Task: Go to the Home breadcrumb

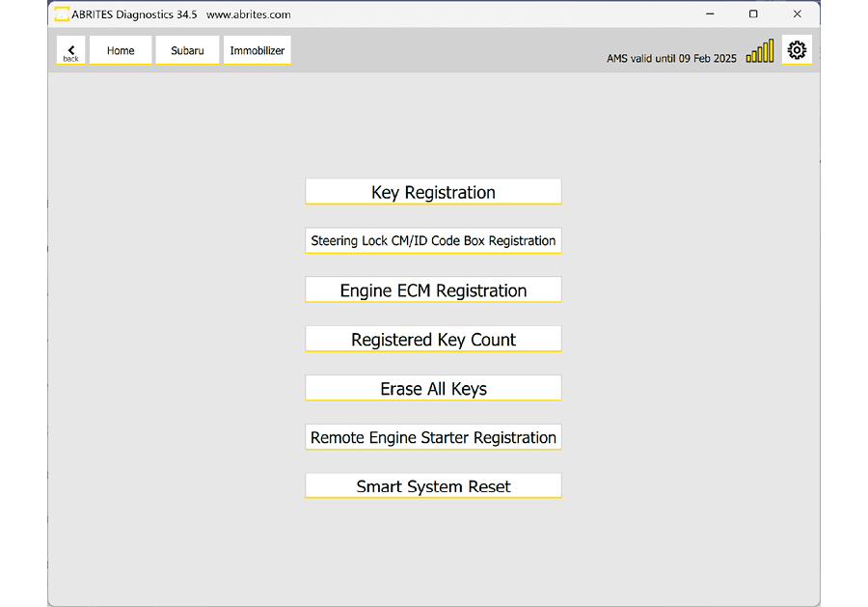Action: coord(121,51)
